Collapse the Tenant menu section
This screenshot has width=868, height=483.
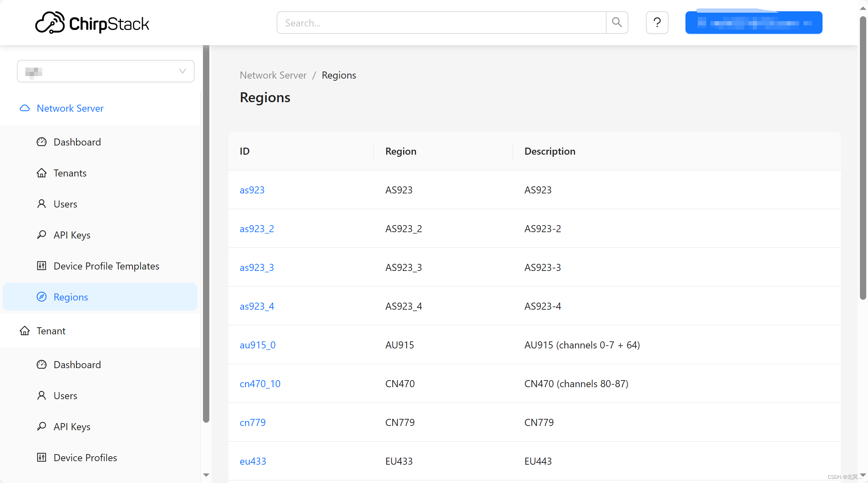[x=51, y=331]
